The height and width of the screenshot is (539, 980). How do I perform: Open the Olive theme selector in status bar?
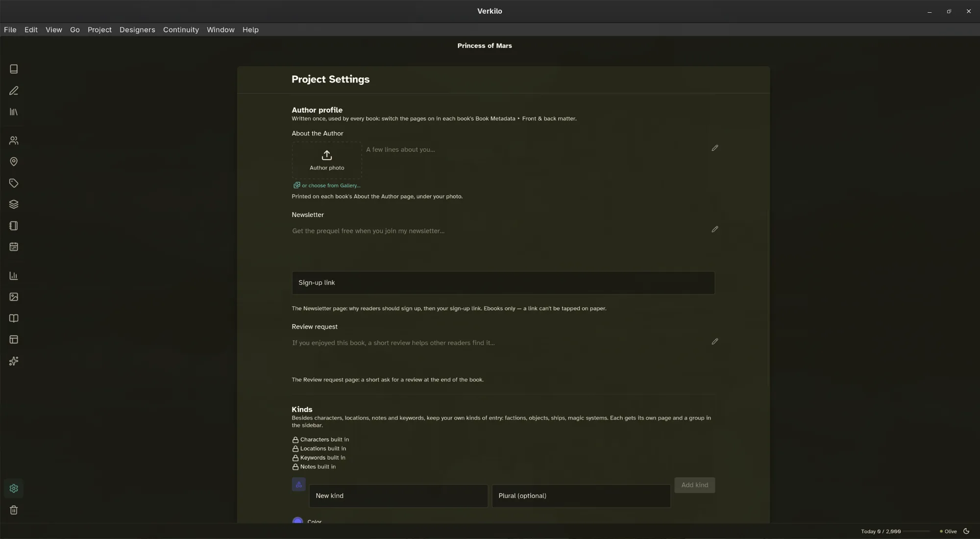click(x=948, y=531)
